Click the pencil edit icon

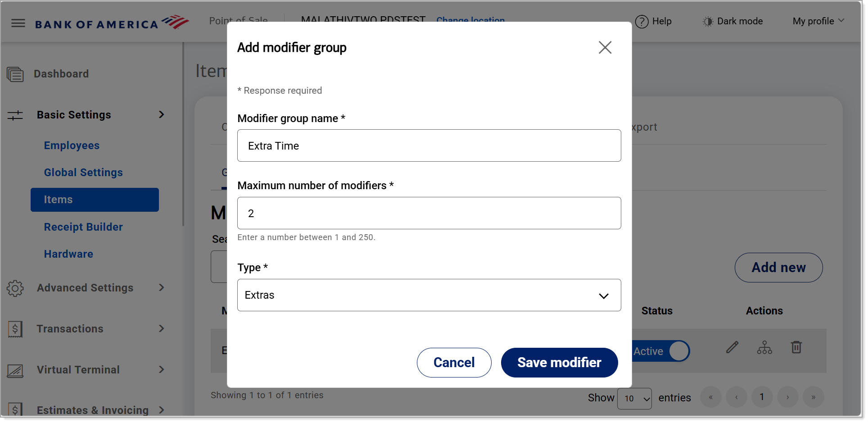pyautogui.click(x=732, y=347)
